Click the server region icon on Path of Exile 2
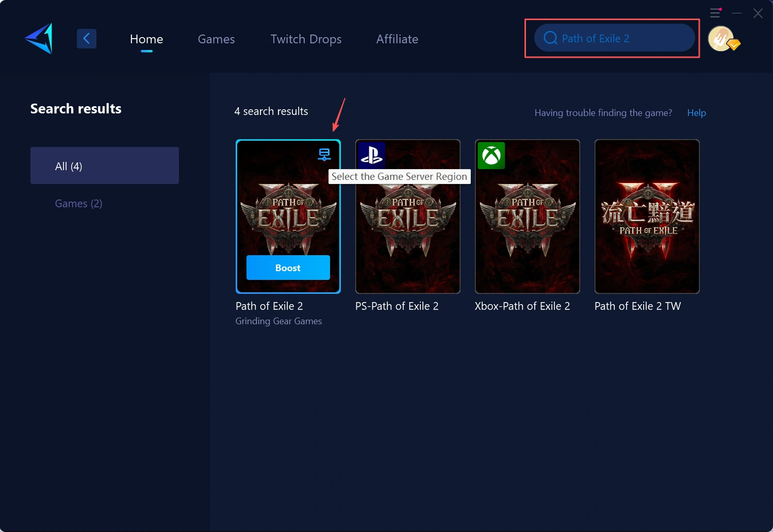Screen dimensions: 773x532 tap(324, 154)
